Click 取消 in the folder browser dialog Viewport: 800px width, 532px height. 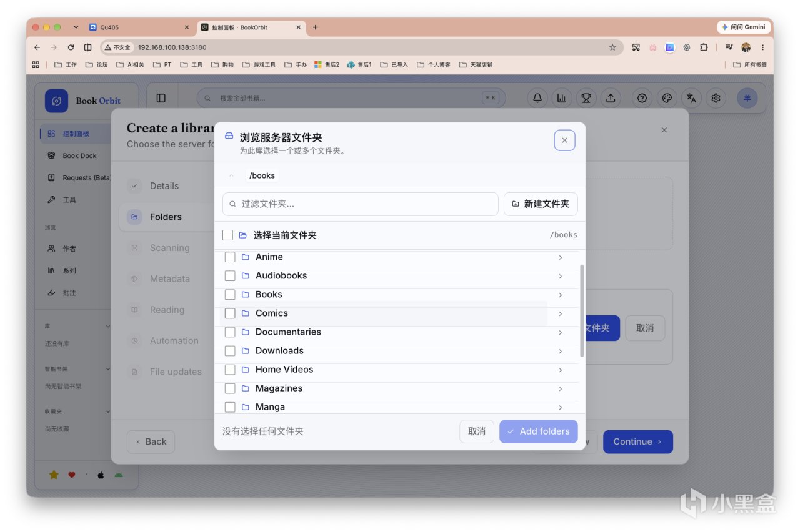tap(477, 431)
